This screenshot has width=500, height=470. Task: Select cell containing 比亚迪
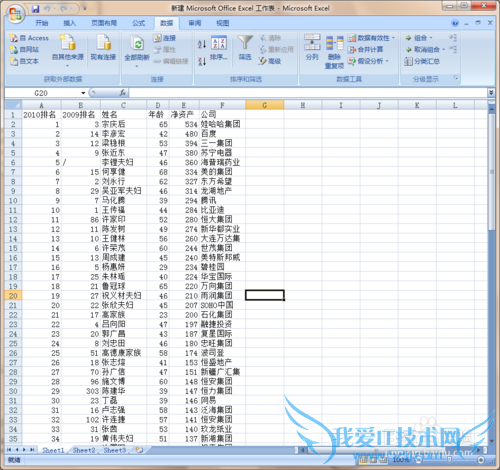(222, 210)
